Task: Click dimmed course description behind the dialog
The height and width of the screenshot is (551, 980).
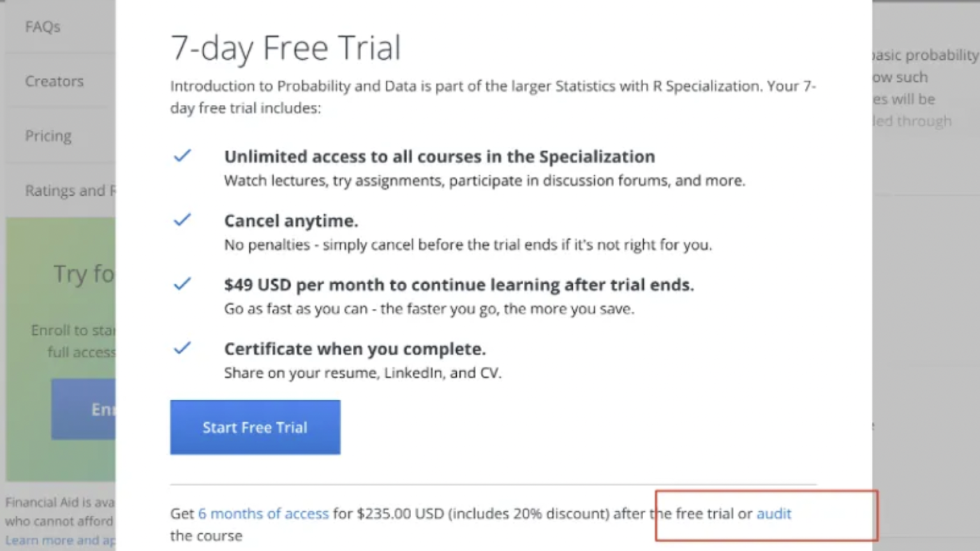Action: 925,88
